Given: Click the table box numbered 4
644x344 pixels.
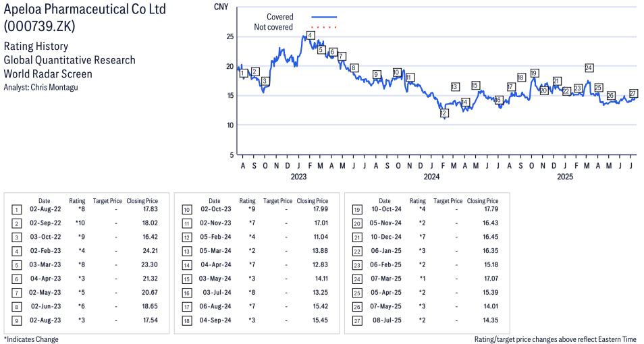Looking at the screenshot, I should coord(16,252).
